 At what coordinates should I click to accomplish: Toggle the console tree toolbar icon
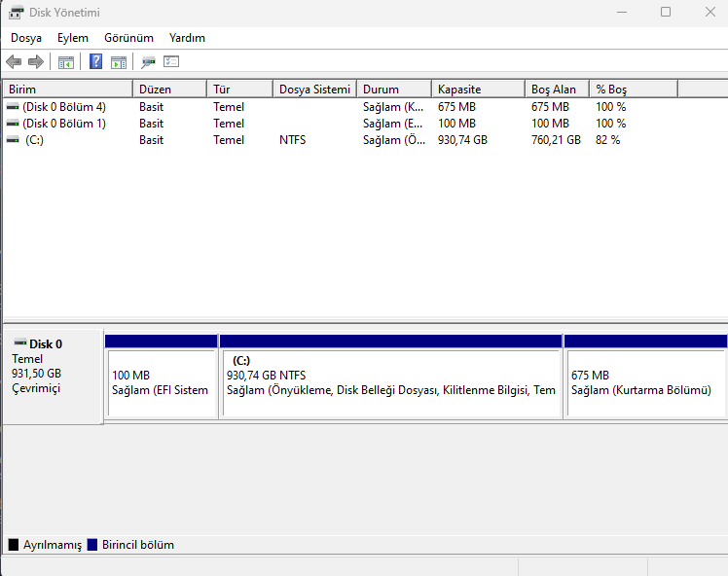[66, 61]
